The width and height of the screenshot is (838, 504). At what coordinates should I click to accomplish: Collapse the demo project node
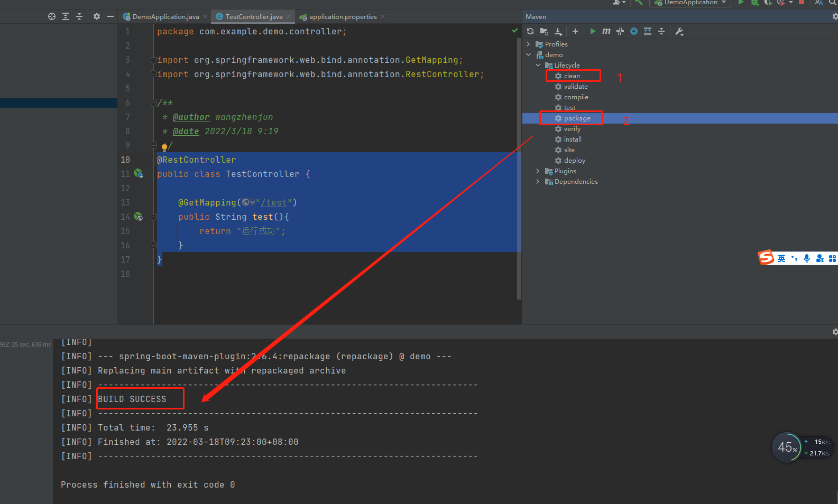pyautogui.click(x=529, y=55)
